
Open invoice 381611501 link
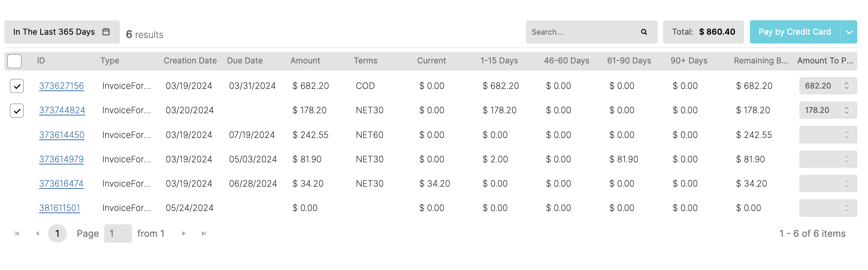click(59, 208)
